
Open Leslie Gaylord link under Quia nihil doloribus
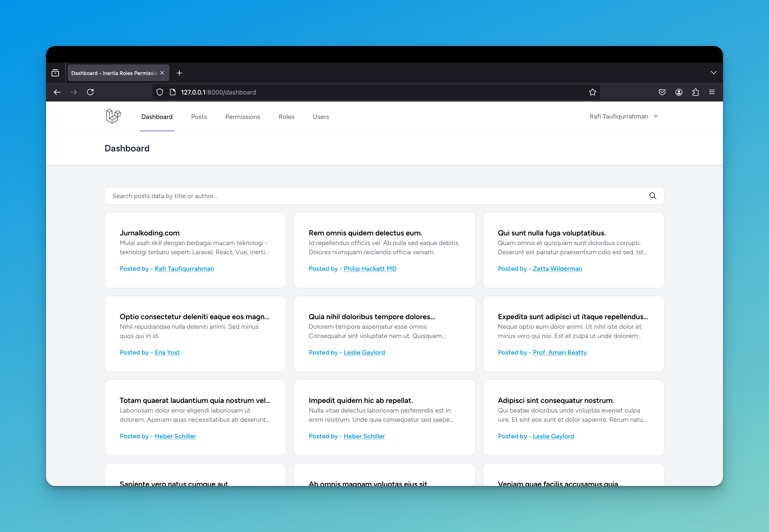point(364,352)
